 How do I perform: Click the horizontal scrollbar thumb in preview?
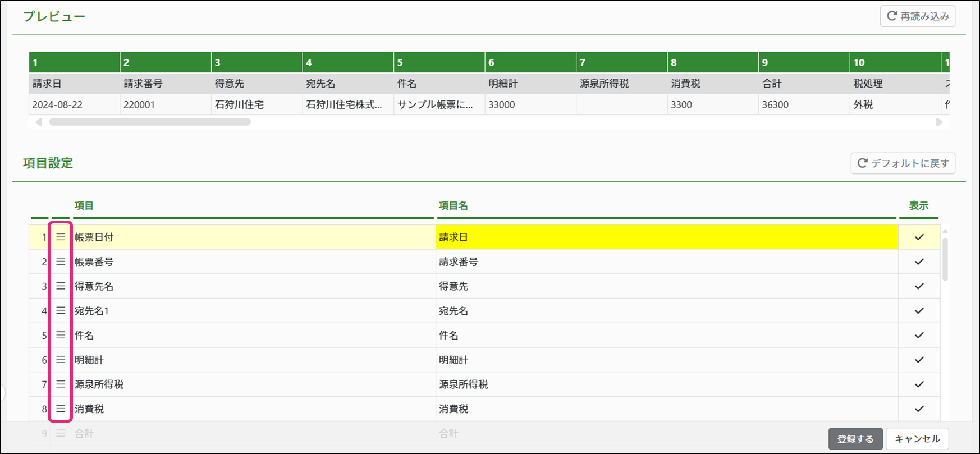(149, 122)
